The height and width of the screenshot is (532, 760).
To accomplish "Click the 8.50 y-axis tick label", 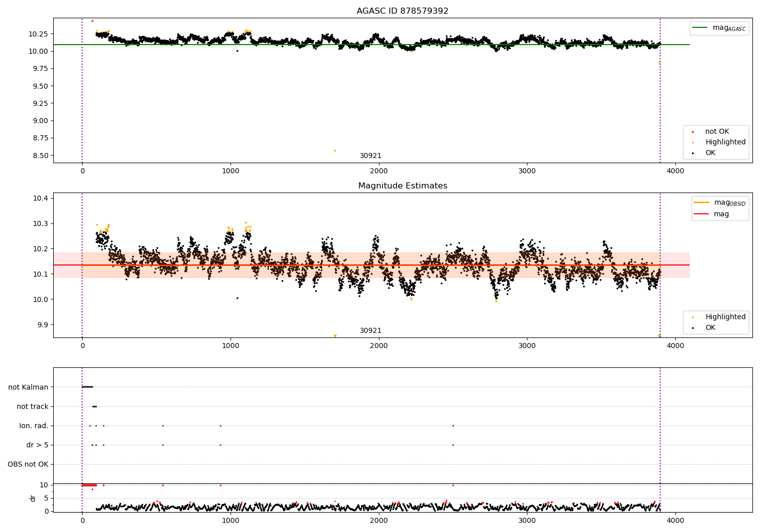I will coord(40,156).
